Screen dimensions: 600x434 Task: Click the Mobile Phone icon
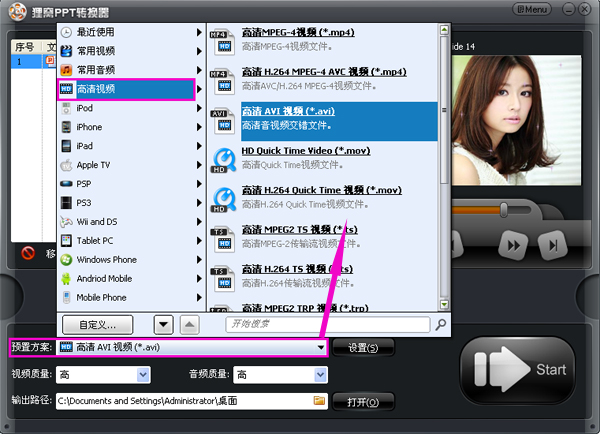66,297
